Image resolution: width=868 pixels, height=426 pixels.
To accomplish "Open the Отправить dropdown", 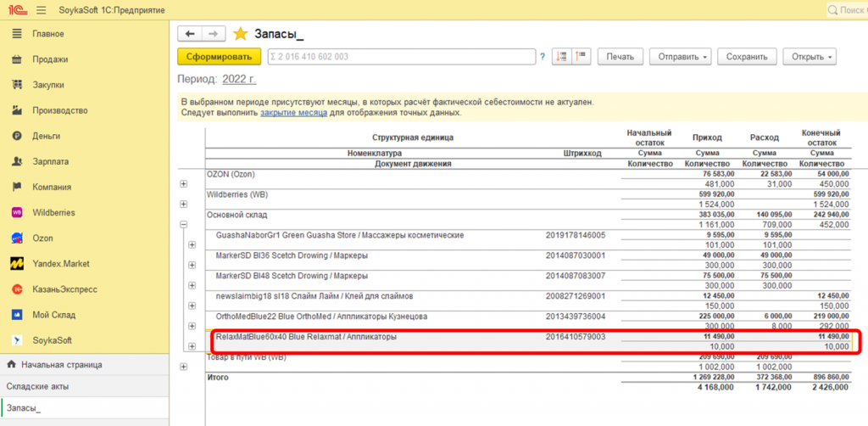I will point(680,57).
